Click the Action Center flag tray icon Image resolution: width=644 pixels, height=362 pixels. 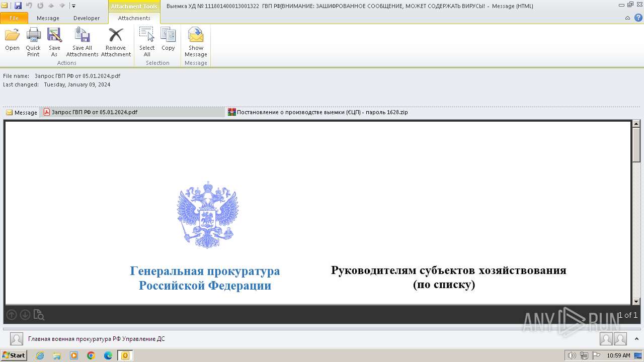596,355
